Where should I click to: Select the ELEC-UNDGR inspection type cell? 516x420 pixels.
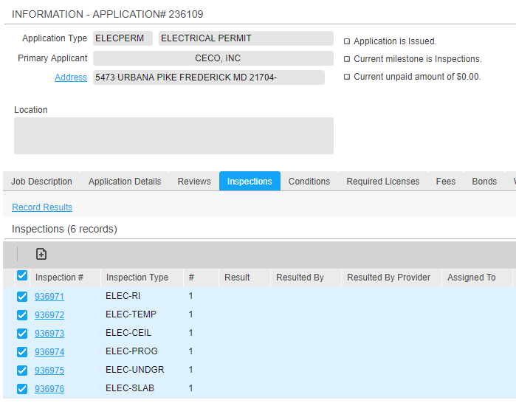135,370
